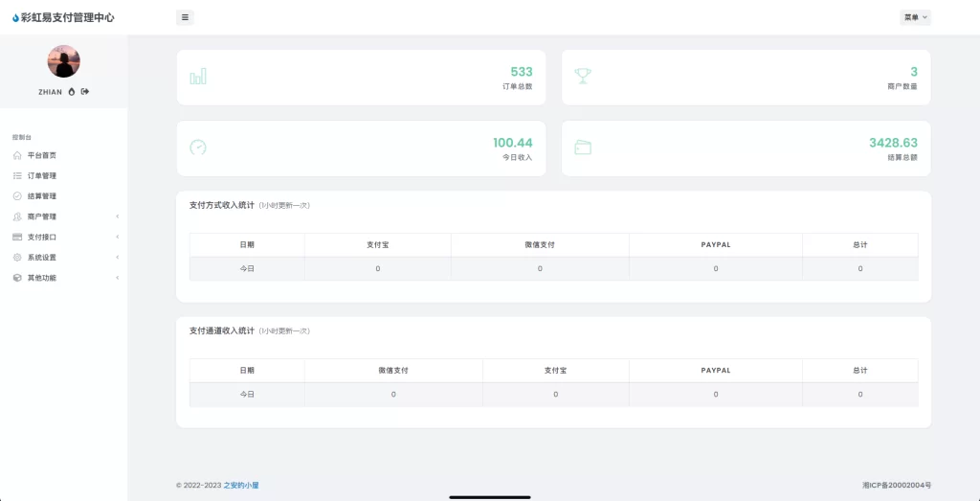Open the 菜单 dropdown in the header
The height and width of the screenshot is (501, 980).
pyautogui.click(x=915, y=17)
